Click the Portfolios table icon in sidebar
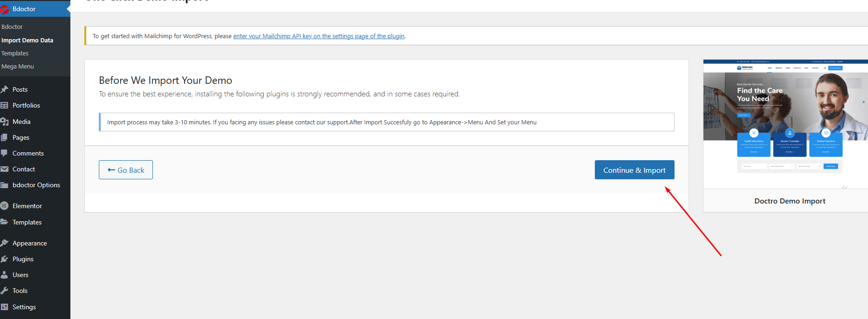Image resolution: width=868 pixels, height=319 pixels. click(5, 105)
